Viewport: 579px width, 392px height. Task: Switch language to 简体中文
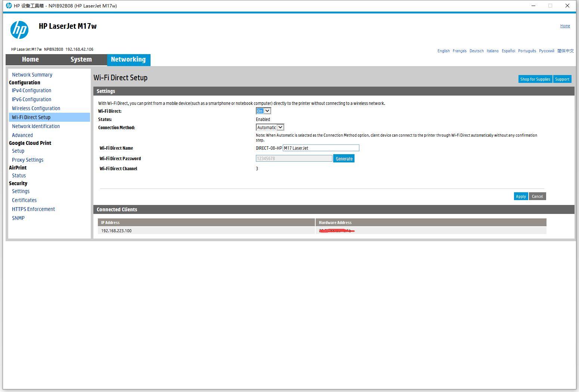566,51
